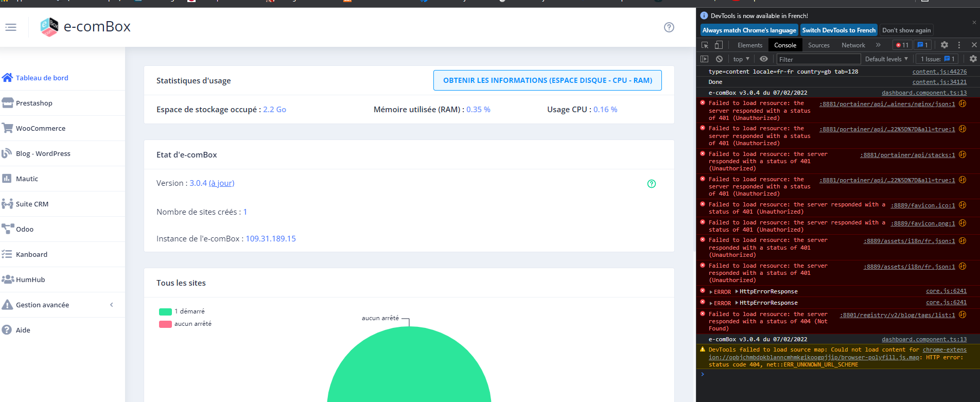Screen dimensions: 980x402
Task: Show more DevTools tabs chevron
Action: pos(878,45)
